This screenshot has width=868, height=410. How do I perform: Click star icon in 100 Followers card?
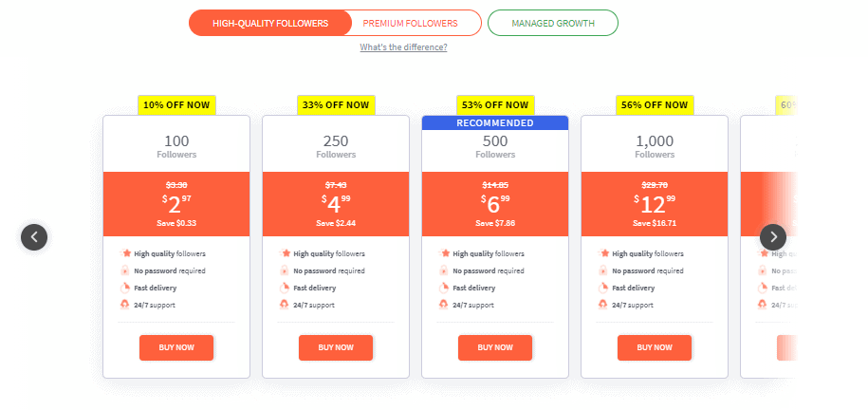(x=125, y=253)
